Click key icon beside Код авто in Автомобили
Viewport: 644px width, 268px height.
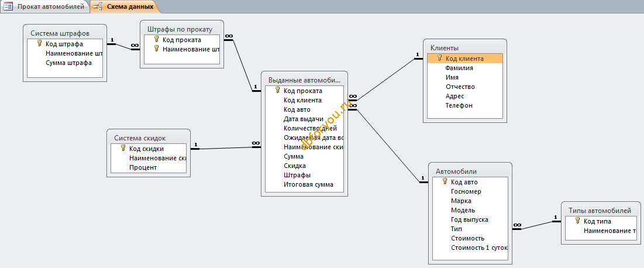[445, 181]
